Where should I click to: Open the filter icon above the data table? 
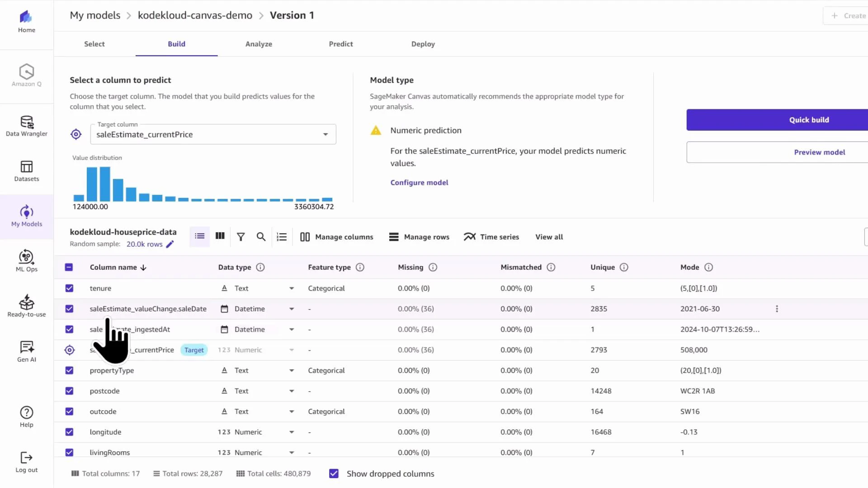(x=241, y=236)
